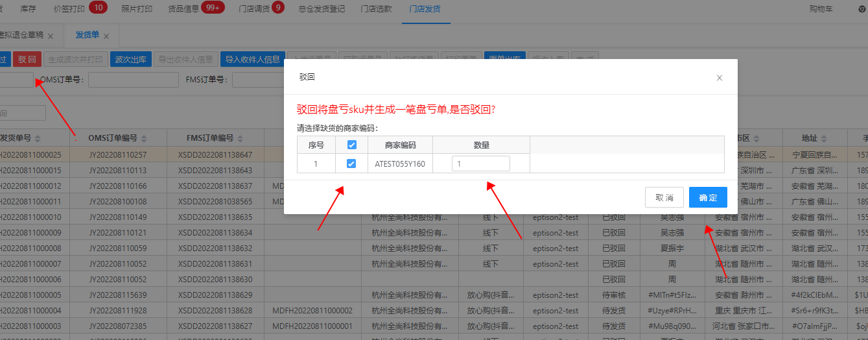Click the 确定 button to confirm rejection
Viewport: 868px width, 340px height.
point(707,197)
